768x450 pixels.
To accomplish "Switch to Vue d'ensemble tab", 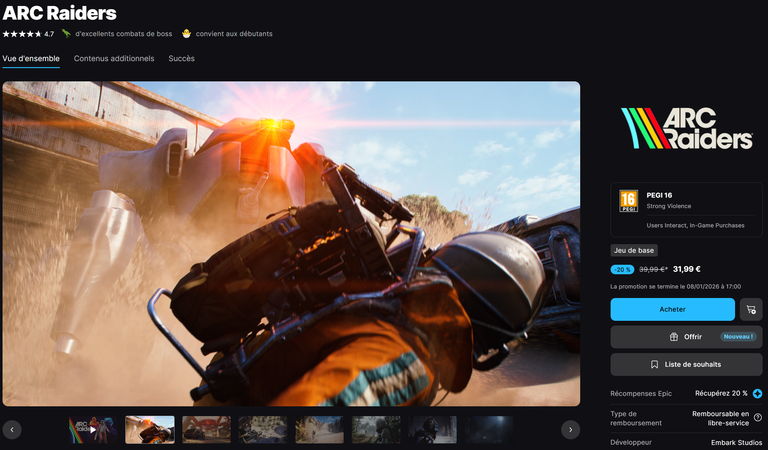I will point(31,58).
